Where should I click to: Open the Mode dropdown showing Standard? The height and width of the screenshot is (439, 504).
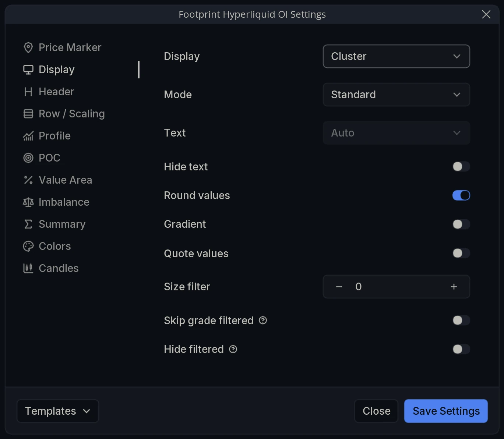pyautogui.click(x=396, y=95)
